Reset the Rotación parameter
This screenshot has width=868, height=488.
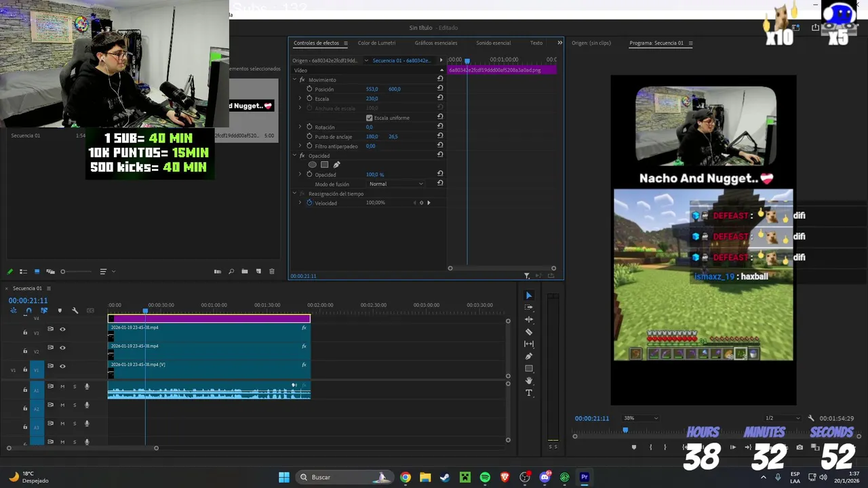440,127
